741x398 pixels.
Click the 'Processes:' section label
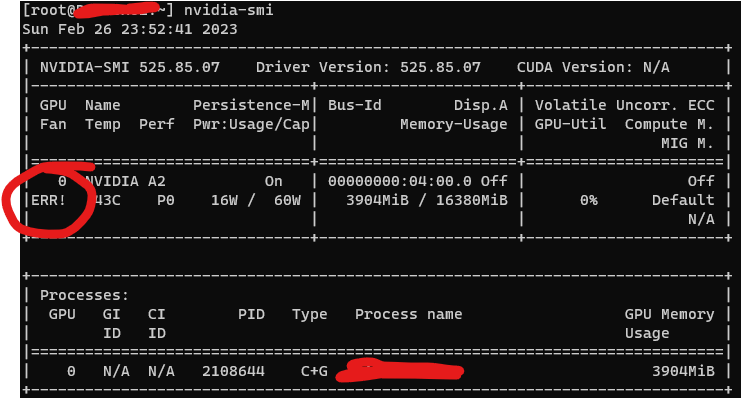pyautogui.click(x=85, y=295)
